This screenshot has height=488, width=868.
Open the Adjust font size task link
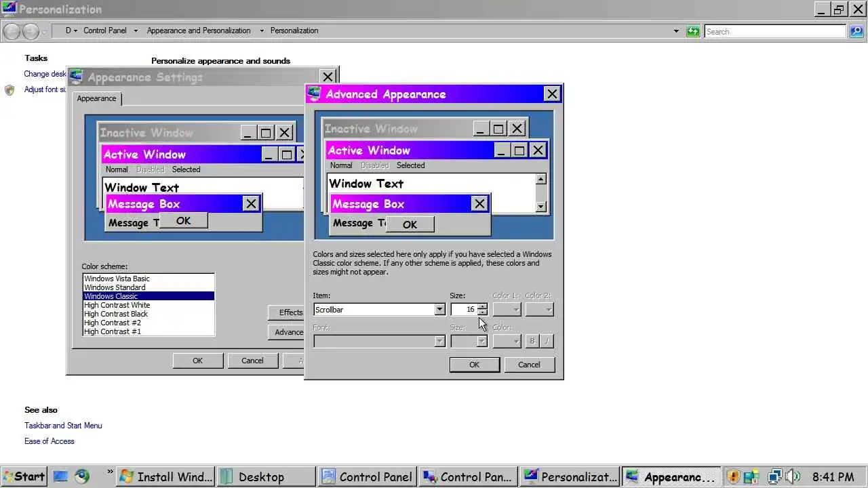click(x=45, y=89)
